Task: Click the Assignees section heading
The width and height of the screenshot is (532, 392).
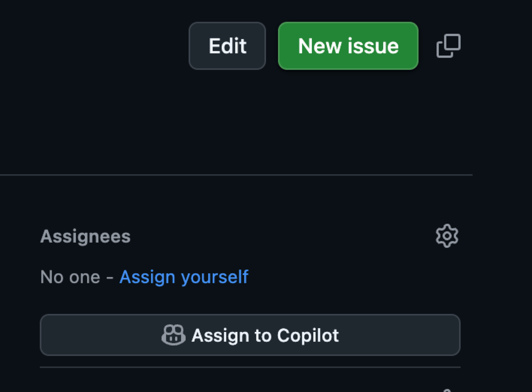Action: (85, 236)
